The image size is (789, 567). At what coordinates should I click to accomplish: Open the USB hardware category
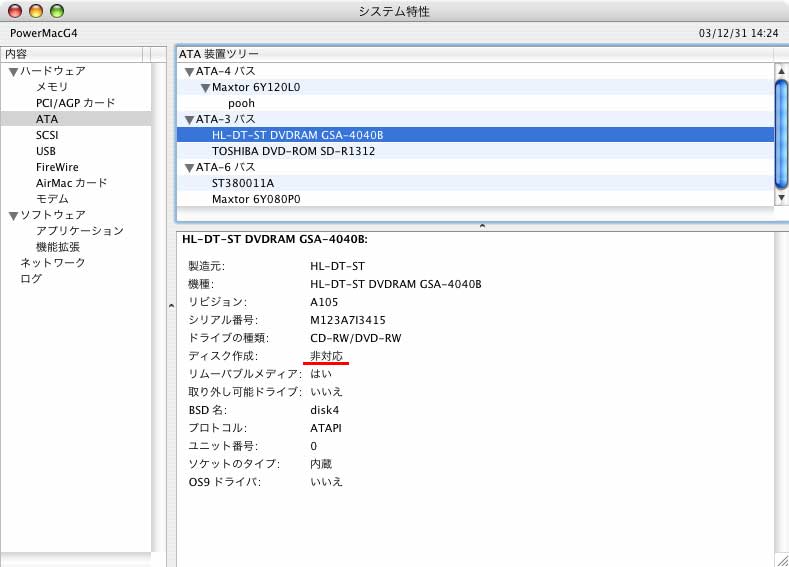[x=46, y=151]
